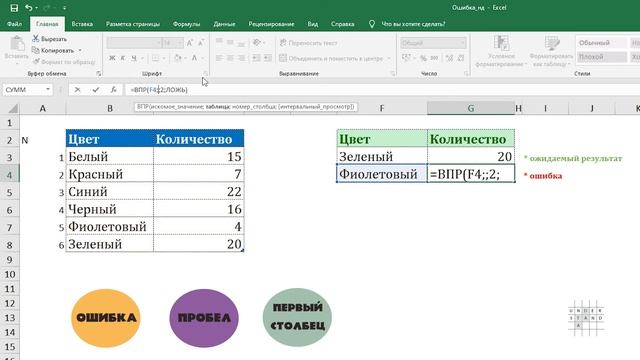
Task: Open Format as Table (Форматировать как таблицу)
Action: pyautogui.click(x=551, y=51)
